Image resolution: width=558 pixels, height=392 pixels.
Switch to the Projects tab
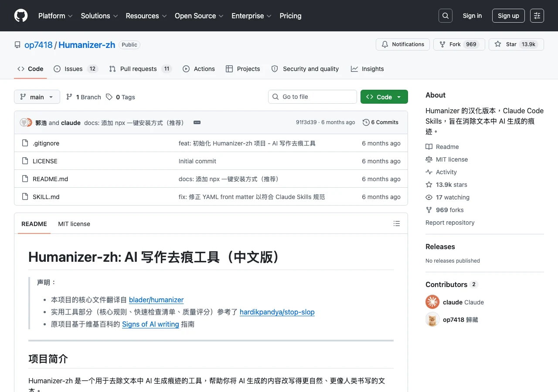pyautogui.click(x=243, y=69)
